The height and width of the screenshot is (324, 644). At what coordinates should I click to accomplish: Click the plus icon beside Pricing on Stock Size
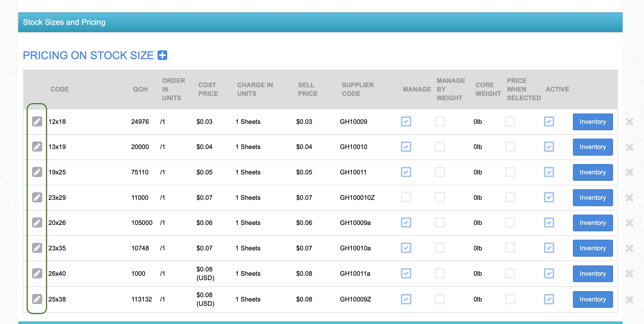162,55
